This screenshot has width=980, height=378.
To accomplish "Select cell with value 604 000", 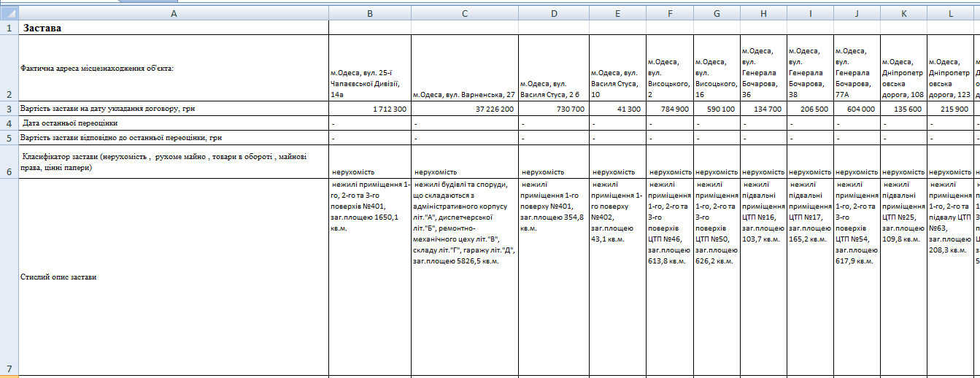I will (x=857, y=108).
